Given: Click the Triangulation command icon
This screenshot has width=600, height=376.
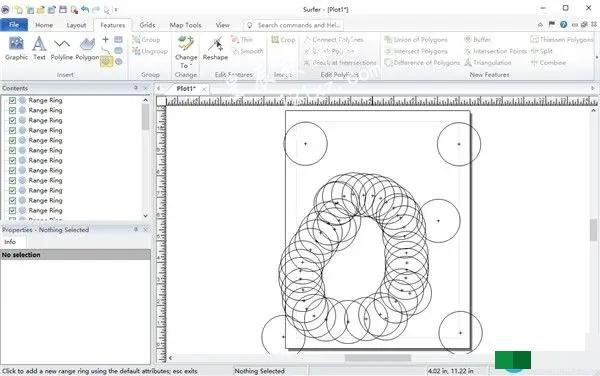Looking at the screenshot, I should click(x=468, y=62).
